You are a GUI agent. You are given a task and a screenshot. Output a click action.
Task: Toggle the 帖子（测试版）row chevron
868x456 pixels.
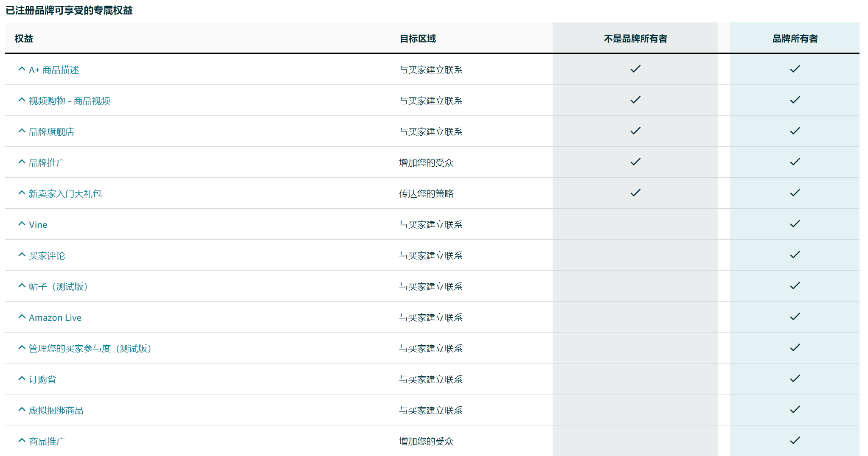22,285
